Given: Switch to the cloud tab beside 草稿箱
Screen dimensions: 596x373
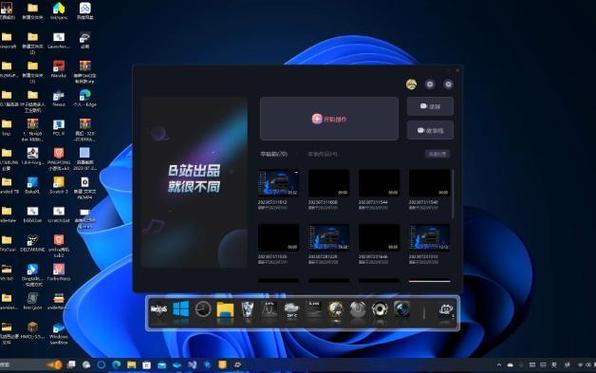Looking at the screenshot, I should 322,154.
